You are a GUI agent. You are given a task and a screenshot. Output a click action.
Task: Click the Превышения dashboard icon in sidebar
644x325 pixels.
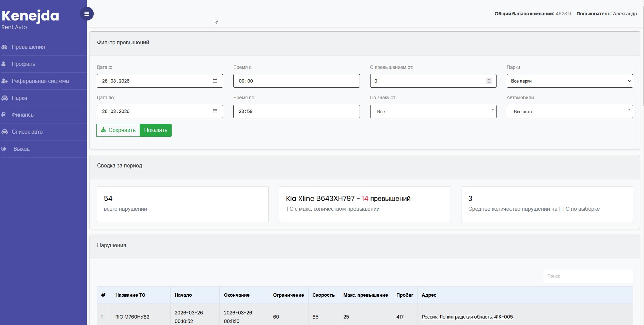coord(4,47)
